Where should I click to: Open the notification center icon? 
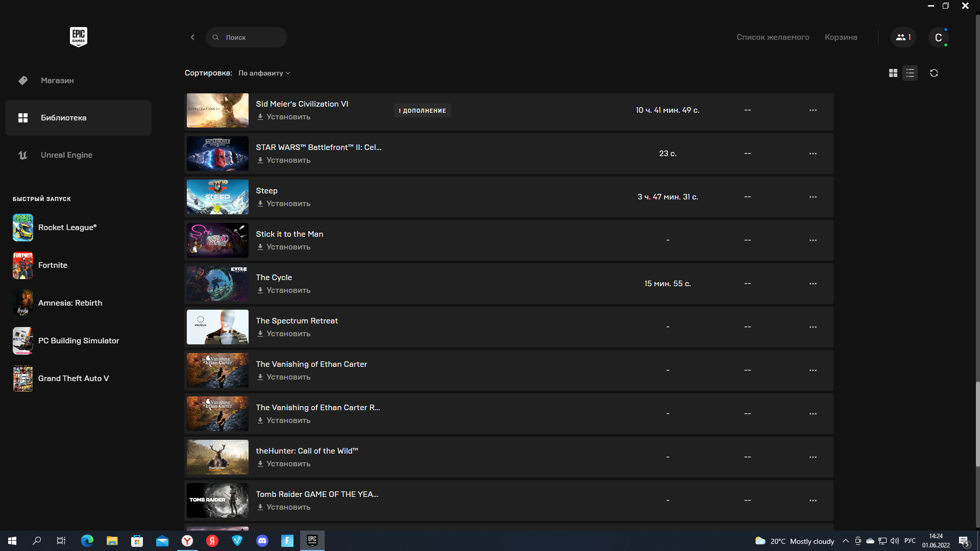[x=964, y=541]
